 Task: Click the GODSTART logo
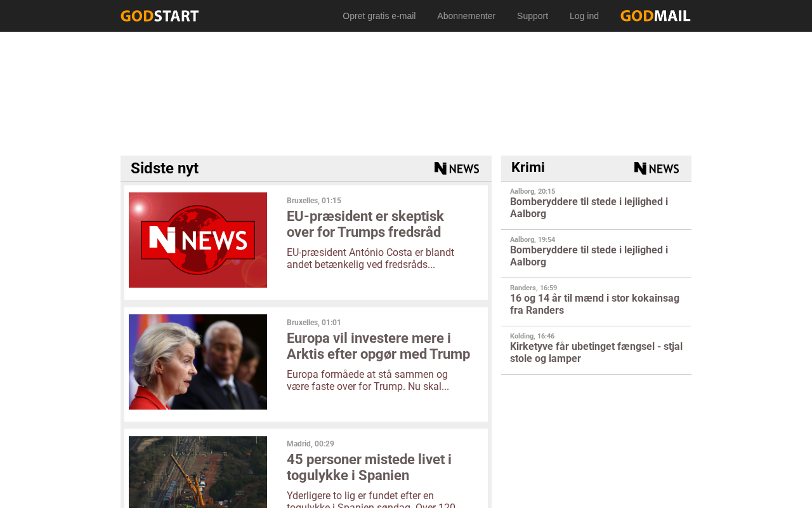coord(160,16)
